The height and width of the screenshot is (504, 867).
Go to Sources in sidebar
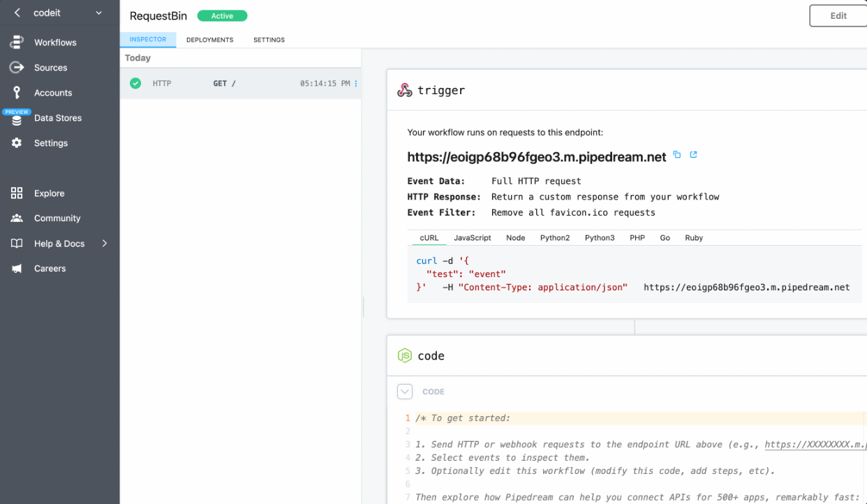[50, 68]
